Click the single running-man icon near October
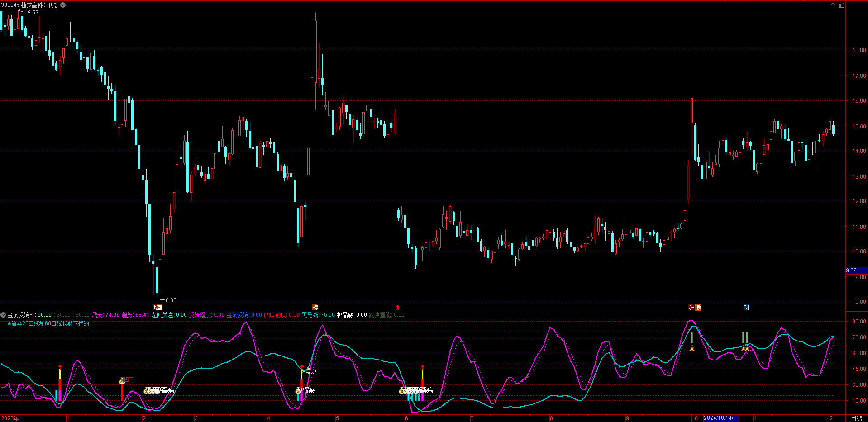The image size is (868, 422). (x=692, y=348)
